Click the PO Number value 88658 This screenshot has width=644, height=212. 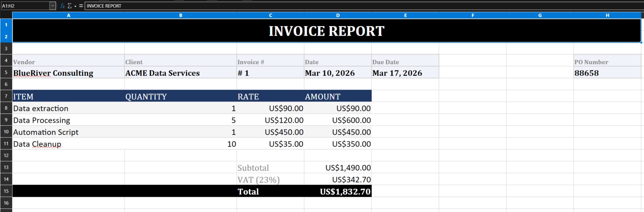[607, 73]
